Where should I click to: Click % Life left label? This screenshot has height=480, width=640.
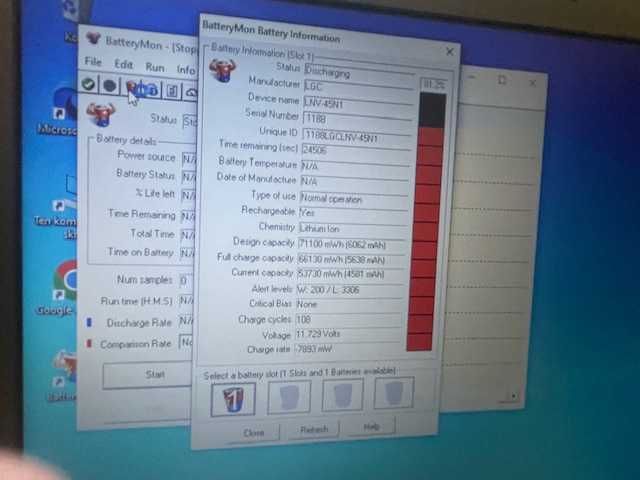pyautogui.click(x=155, y=193)
